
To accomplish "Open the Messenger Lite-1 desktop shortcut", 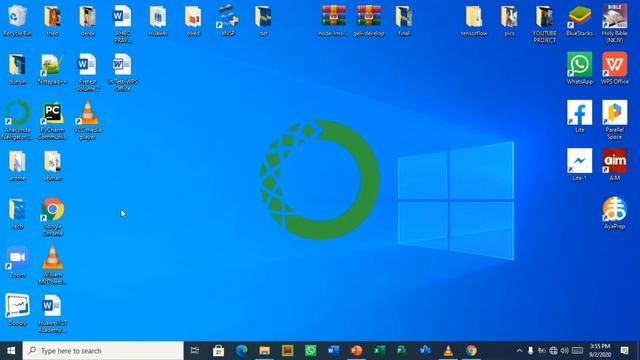I will click(x=579, y=164).
